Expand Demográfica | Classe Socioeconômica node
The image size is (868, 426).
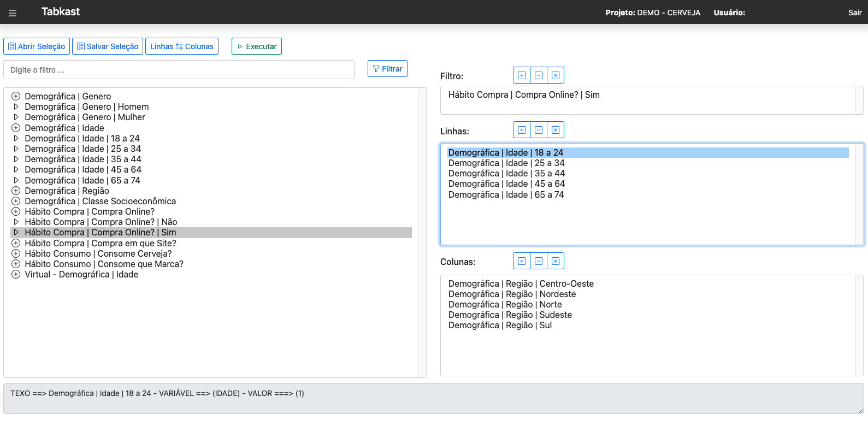click(x=16, y=201)
